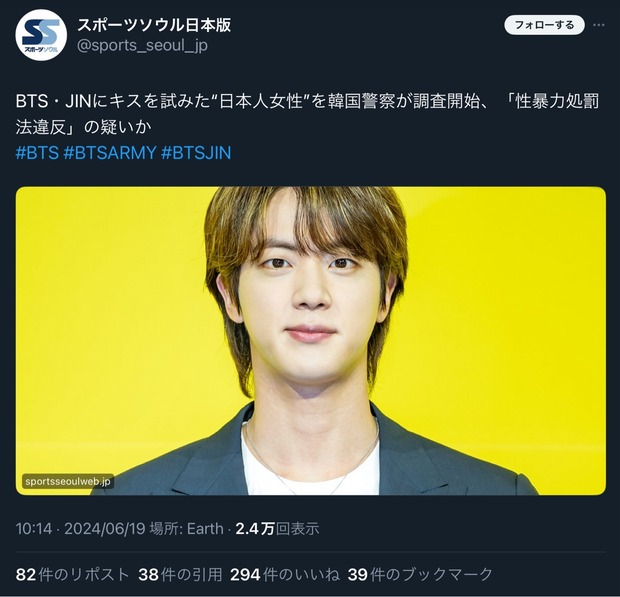
Task: Open the article preview photo card
Action: pyautogui.click(x=310, y=341)
